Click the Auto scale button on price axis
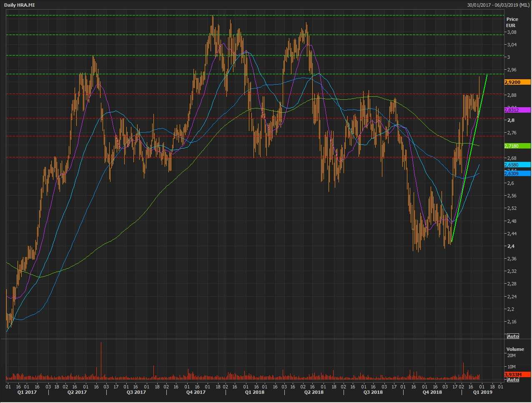 tap(513, 336)
